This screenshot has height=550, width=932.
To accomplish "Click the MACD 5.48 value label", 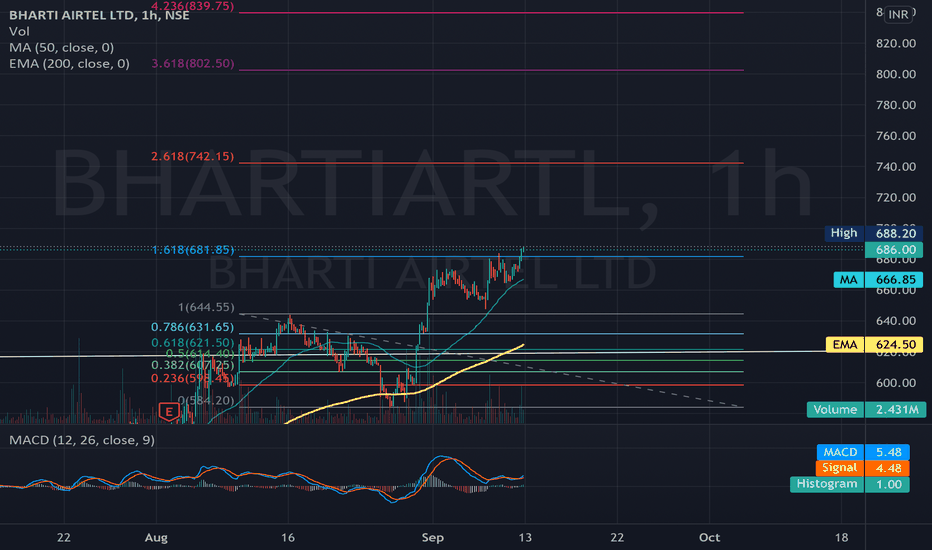I will pyautogui.click(x=862, y=452).
